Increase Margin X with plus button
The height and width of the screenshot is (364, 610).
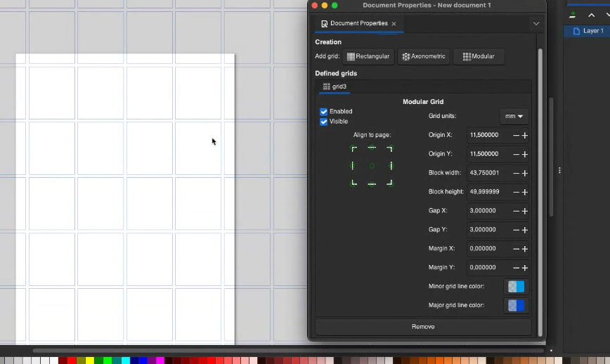(x=525, y=249)
